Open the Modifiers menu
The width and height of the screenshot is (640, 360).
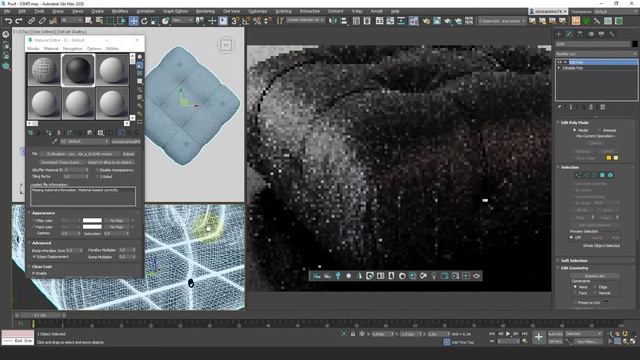point(120,11)
